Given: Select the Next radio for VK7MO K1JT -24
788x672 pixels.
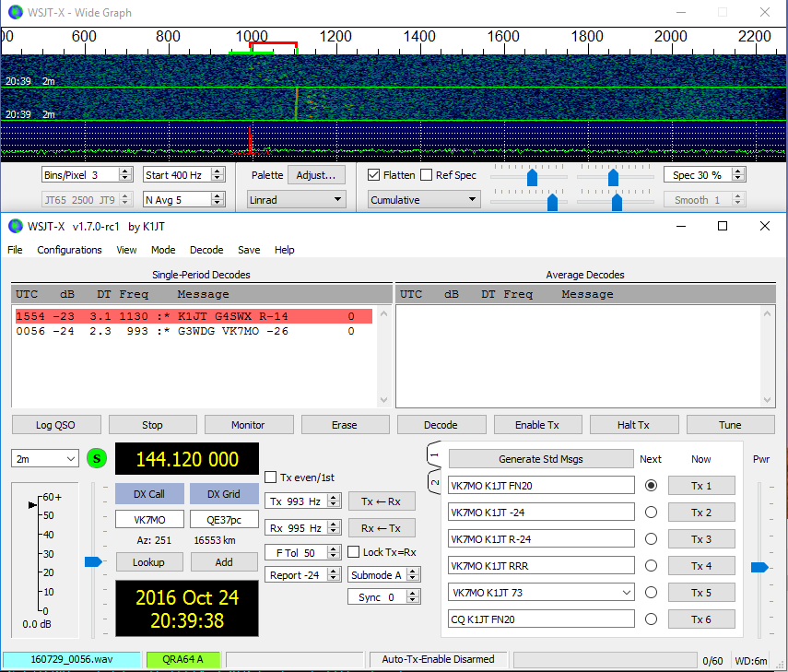Looking at the screenshot, I should (x=651, y=513).
